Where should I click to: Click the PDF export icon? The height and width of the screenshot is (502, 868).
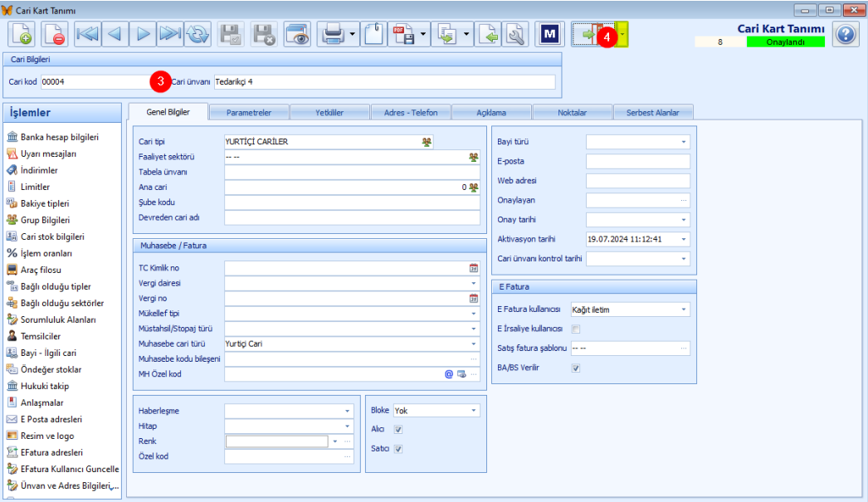click(404, 34)
